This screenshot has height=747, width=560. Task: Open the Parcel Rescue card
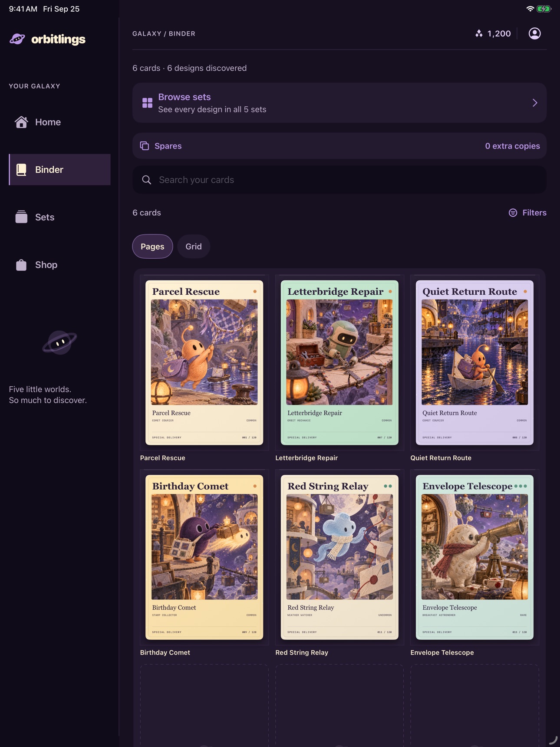[x=204, y=362]
